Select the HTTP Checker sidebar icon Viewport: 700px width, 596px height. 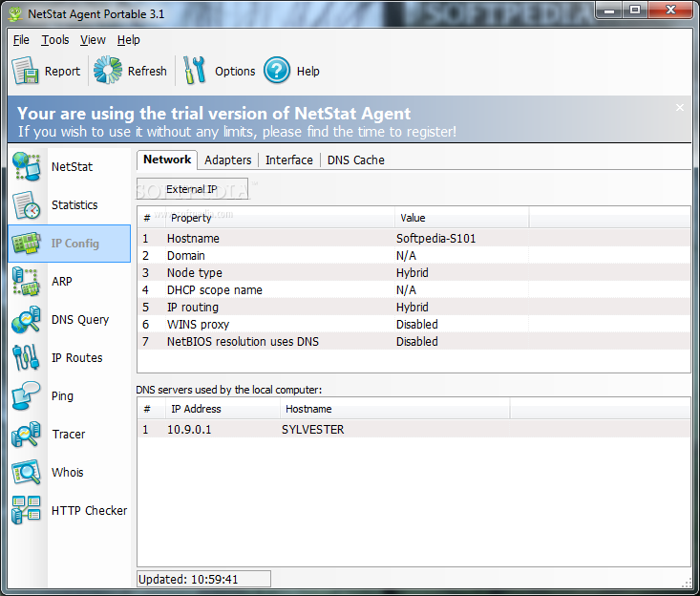(x=27, y=510)
